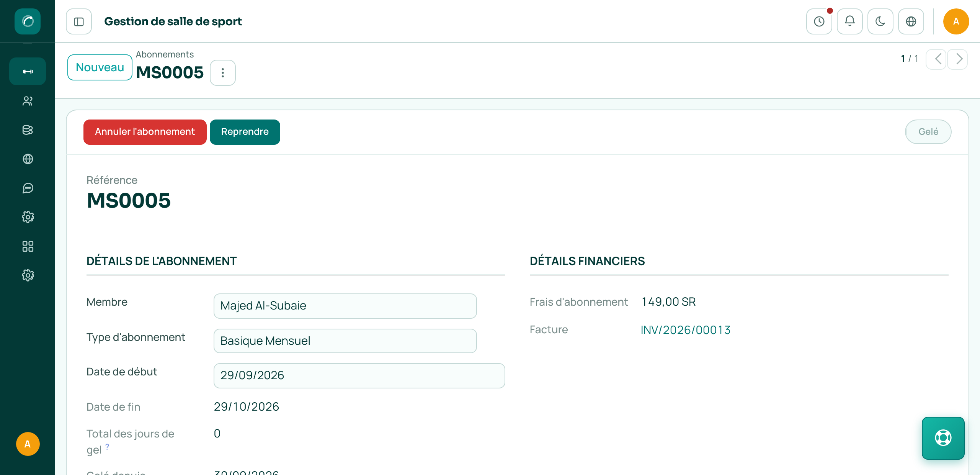980x475 pixels.
Task: Click the upper gear icon in the sidebar
Action: (x=28, y=217)
